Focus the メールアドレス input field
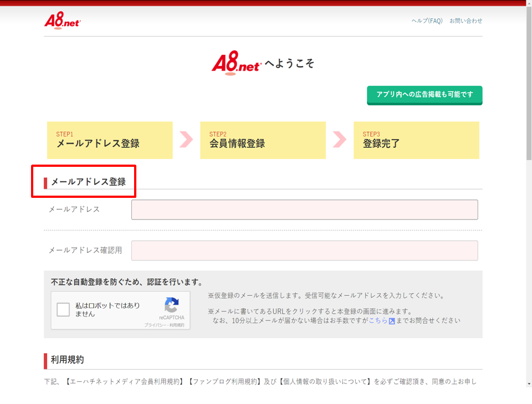 click(x=305, y=209)
